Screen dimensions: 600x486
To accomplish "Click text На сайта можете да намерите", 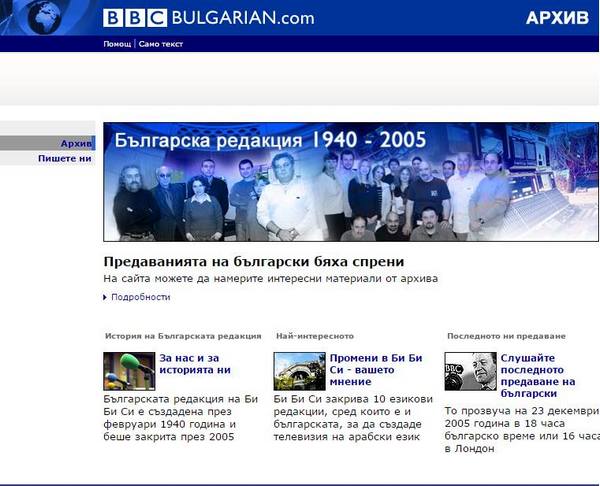I will [x=271, y=279].
